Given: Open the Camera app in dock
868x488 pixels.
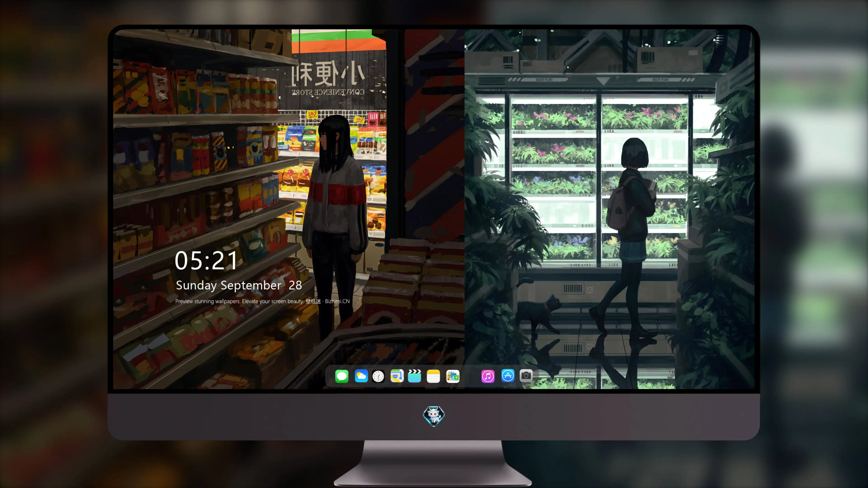Looking at the screenshot, I should 526,375.
